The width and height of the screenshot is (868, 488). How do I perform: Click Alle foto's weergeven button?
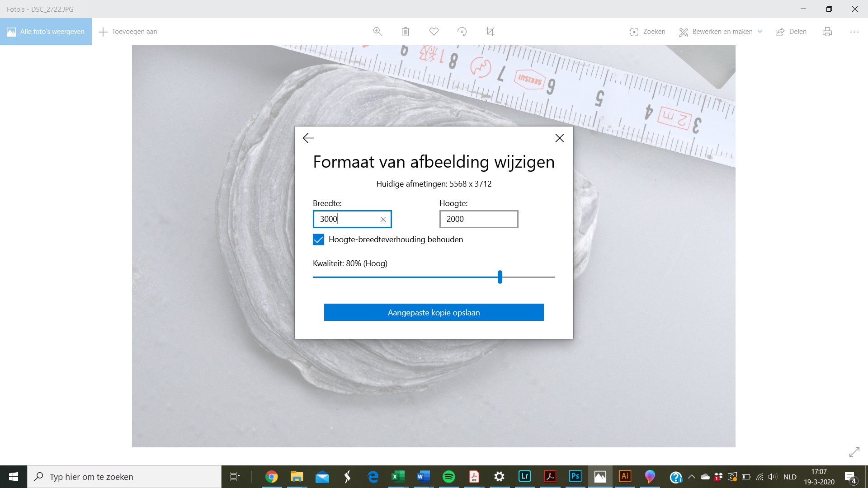point(46,32)
